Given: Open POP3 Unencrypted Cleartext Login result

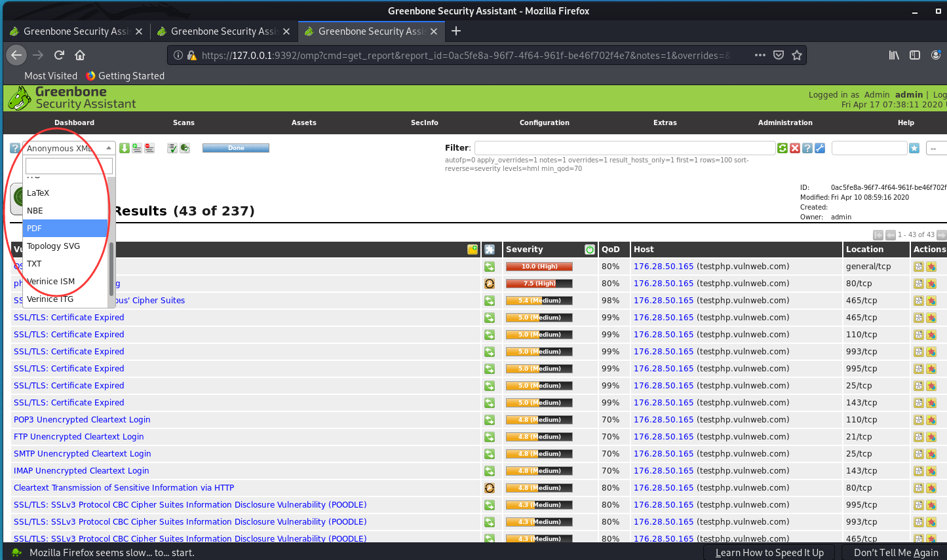Looking at the screenshot, I should [82, 420].
